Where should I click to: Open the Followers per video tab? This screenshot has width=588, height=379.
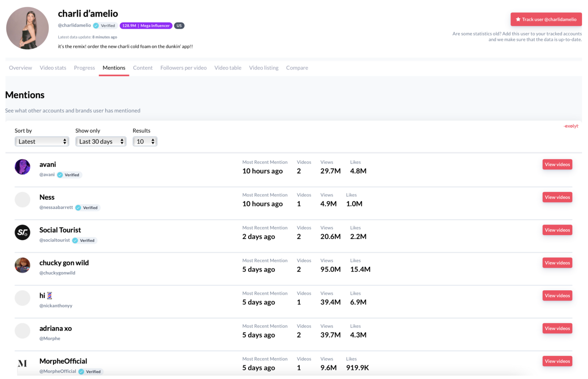[x=183, y=68]
